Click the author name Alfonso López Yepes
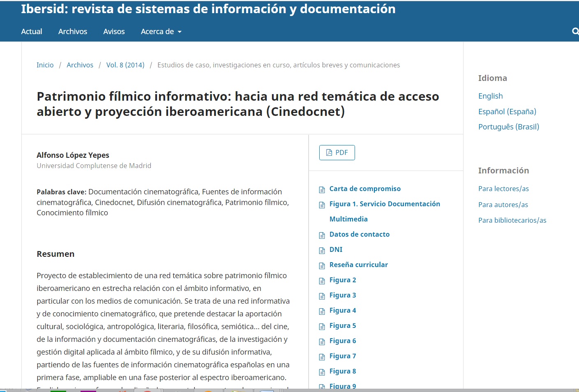Image resolution: width=579 pixels, height=392 pixels. coord(73,155)
